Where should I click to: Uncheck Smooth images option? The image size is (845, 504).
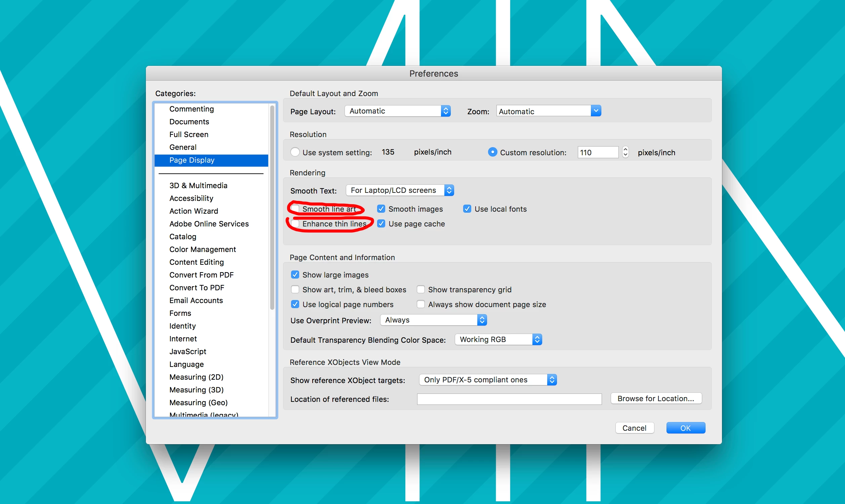[381, 209]
